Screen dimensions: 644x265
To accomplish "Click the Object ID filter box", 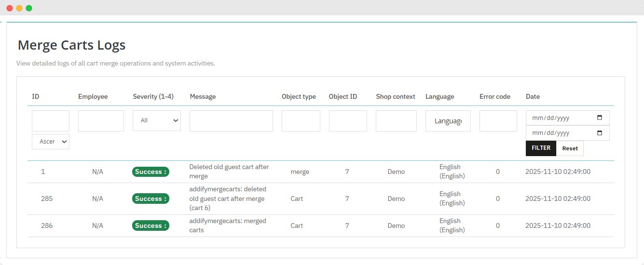I will tap(348, 121).
